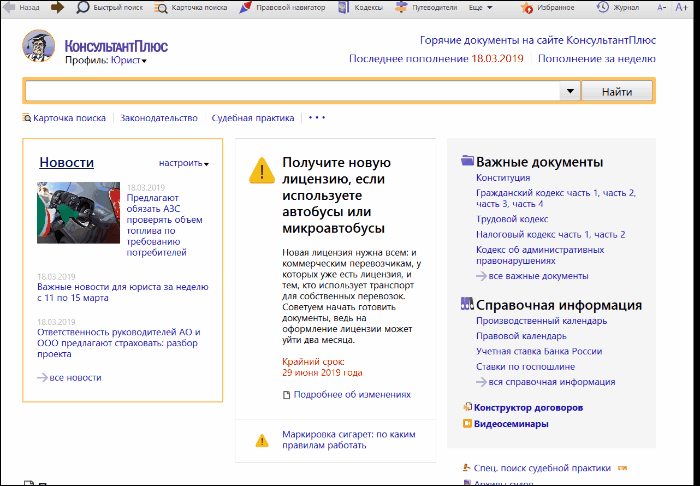Select Законодательство below the search bar
700x486 pixels.
click(x=159, y=118)
